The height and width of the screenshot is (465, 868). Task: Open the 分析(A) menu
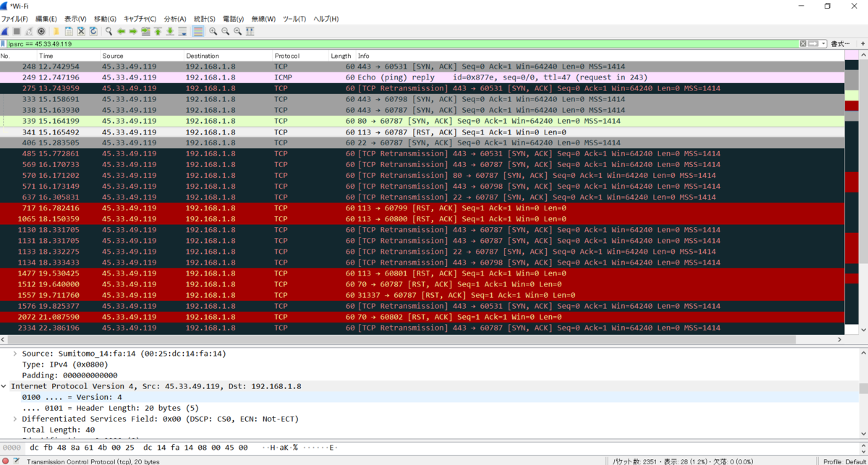(x=175, y=19)
